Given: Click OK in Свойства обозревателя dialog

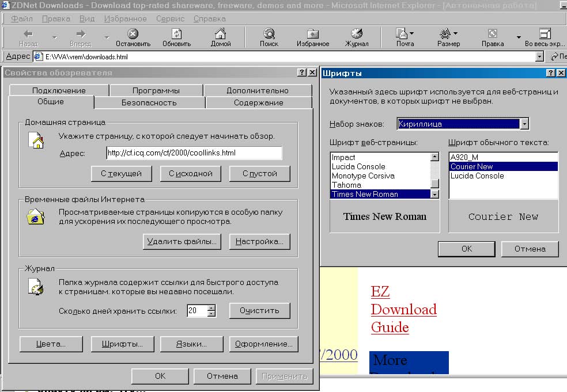Looking at the screenshot, I should [x=160, y=376].
